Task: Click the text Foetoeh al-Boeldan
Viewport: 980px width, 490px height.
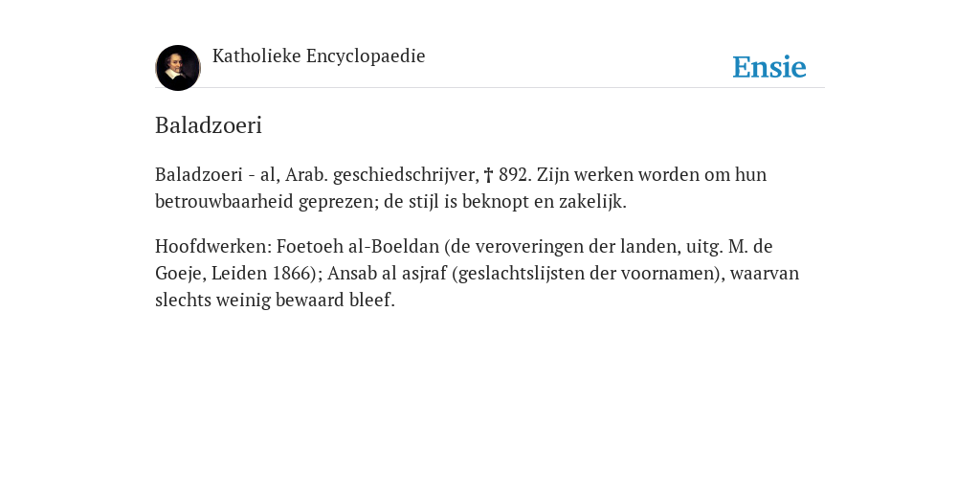Action: click(358, 246)
